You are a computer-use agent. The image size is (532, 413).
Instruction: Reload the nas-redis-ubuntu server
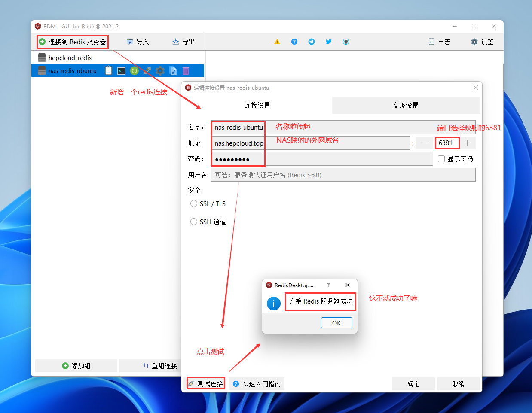coord(135,71)
